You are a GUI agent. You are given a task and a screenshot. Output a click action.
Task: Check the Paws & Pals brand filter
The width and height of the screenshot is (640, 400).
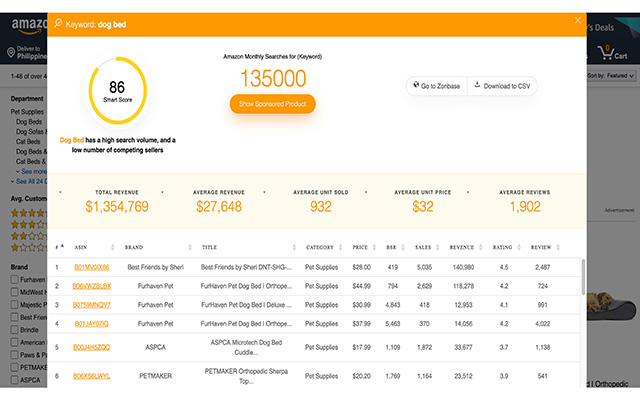click(14, 355)
